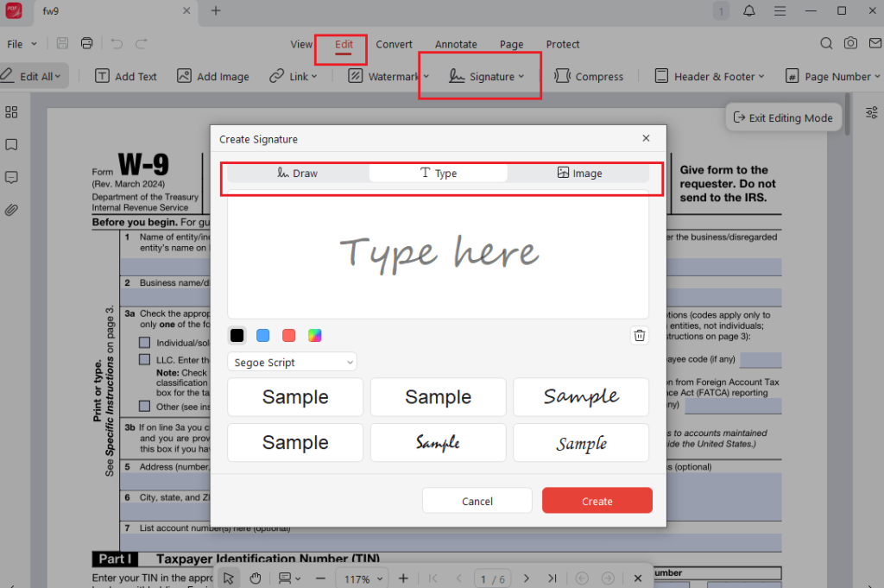Expand the Page Number dropdown
Screen dimensions: 884x588
coord(877,77)
